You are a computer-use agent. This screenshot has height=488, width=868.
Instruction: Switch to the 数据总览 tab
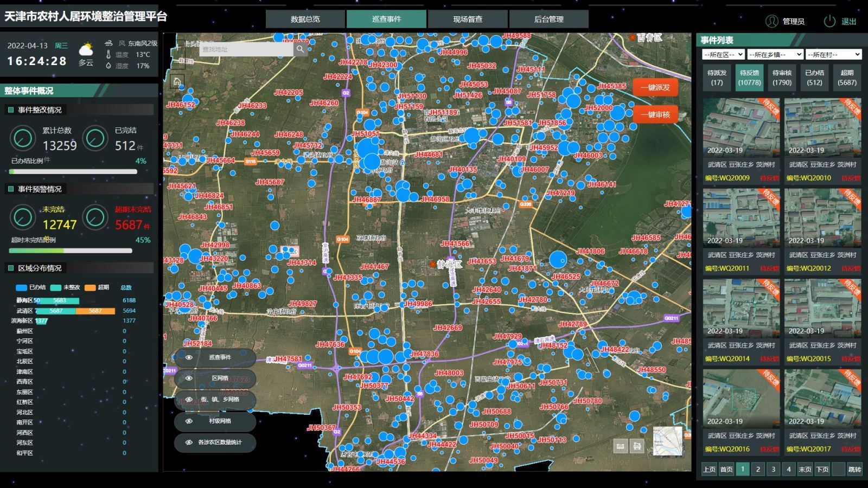click(305, 19)
